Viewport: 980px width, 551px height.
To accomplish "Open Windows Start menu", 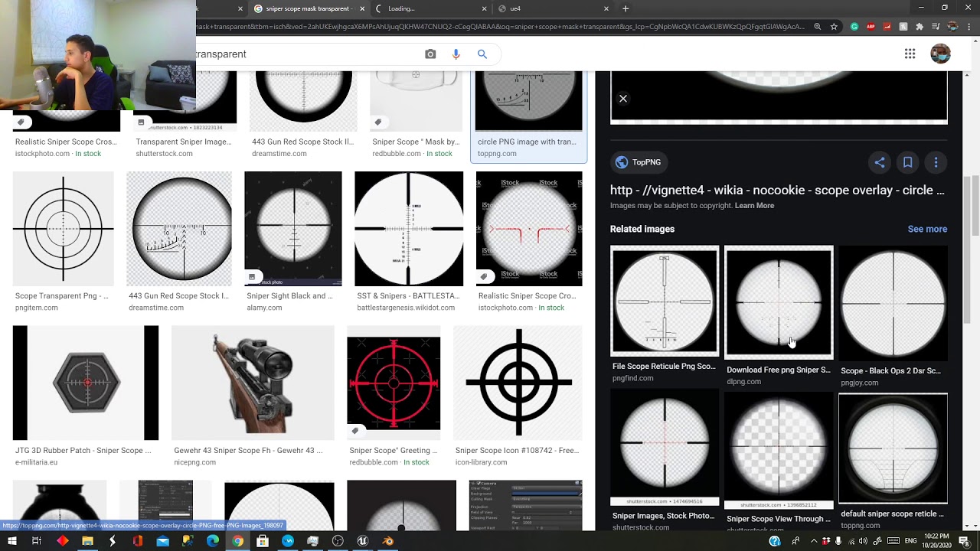I will (11, 541).
